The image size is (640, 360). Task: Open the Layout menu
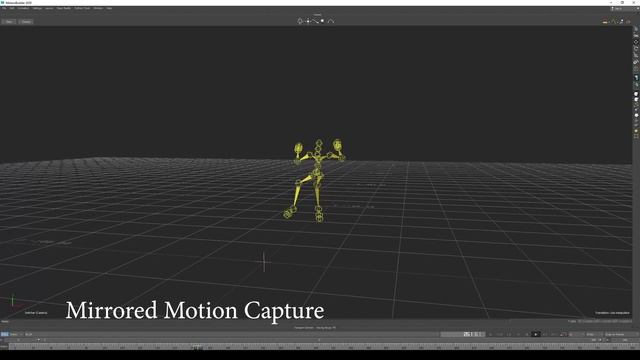[x=49, y=8]
